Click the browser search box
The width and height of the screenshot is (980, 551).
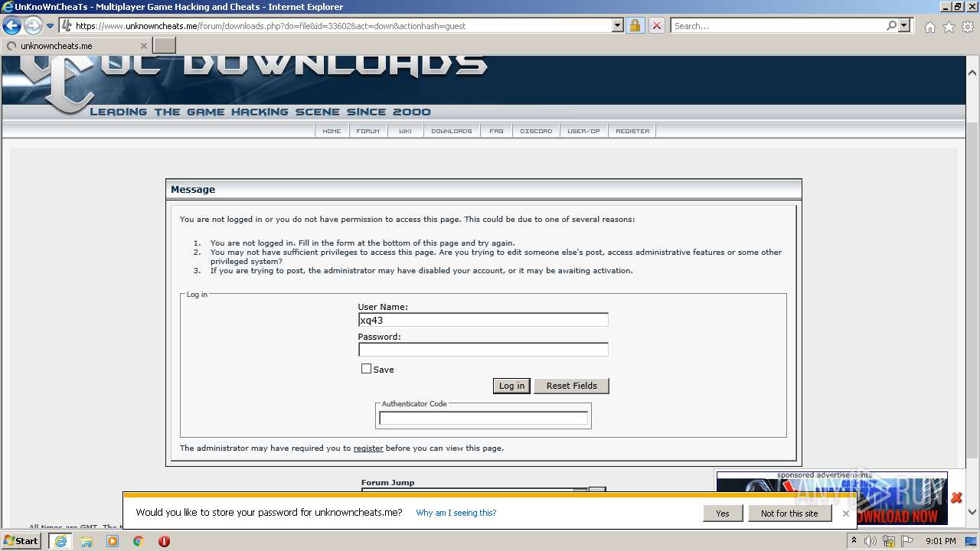coord(778,25)
